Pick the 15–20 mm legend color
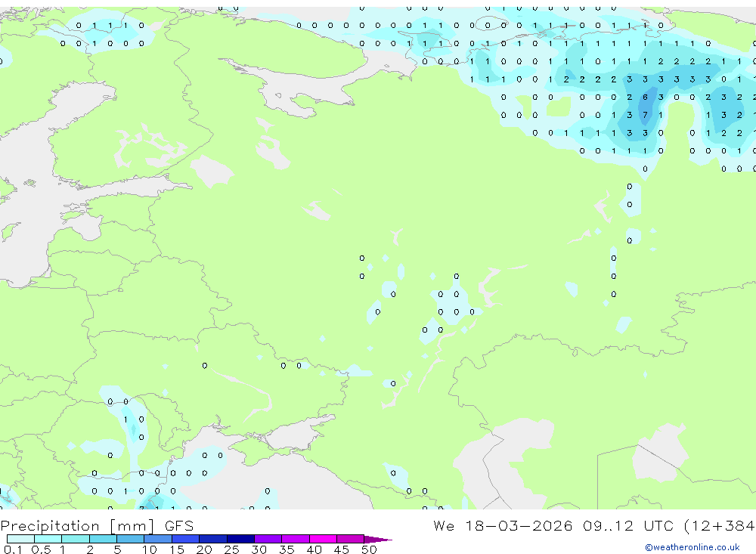Viewport: 756px width, 554px height. (x=186, y=539)
